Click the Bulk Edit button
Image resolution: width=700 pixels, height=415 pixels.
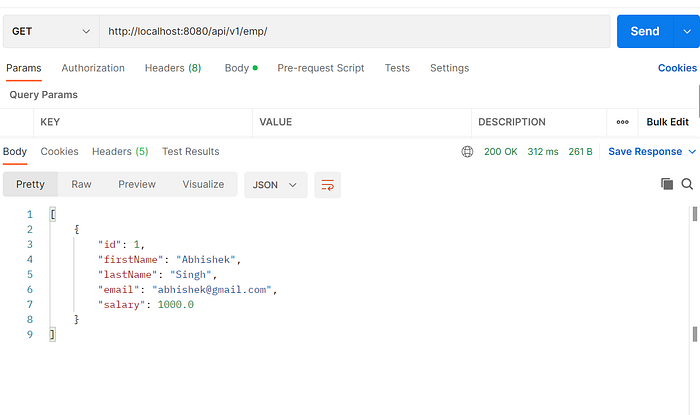(667, 122)
